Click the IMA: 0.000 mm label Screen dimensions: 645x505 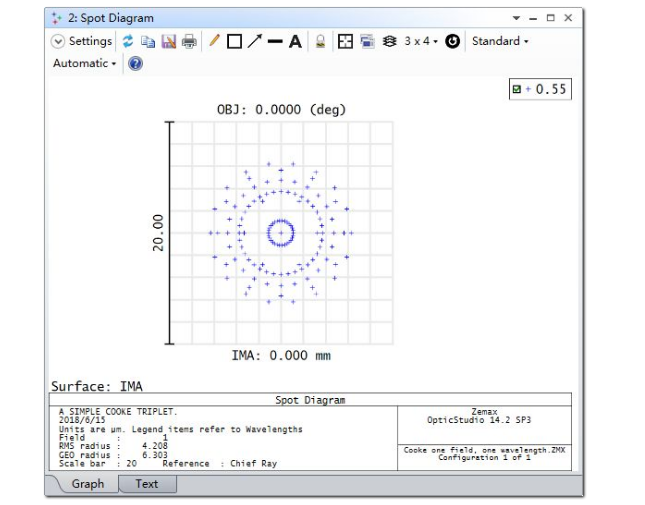[x=281, y=355]
